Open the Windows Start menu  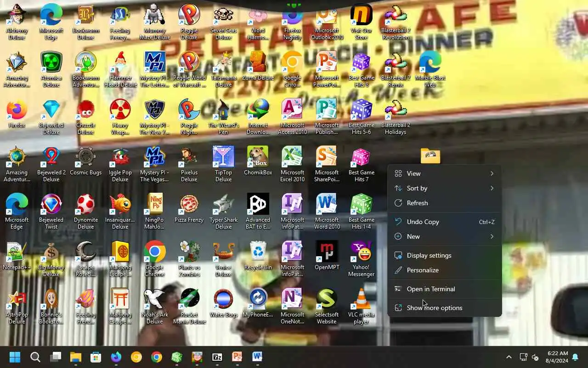pyautogui.click(x=15, y=357)
